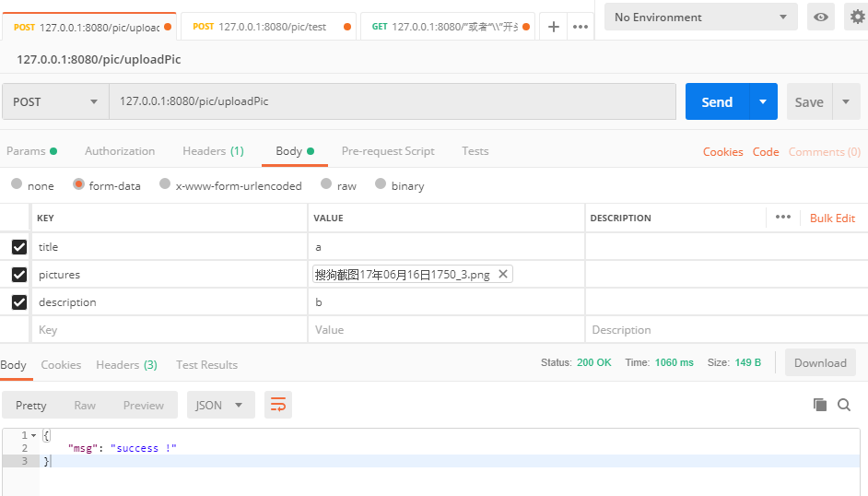Edit the title key cell
This screenshot has width=868, height=496.
tap(169, 247)
